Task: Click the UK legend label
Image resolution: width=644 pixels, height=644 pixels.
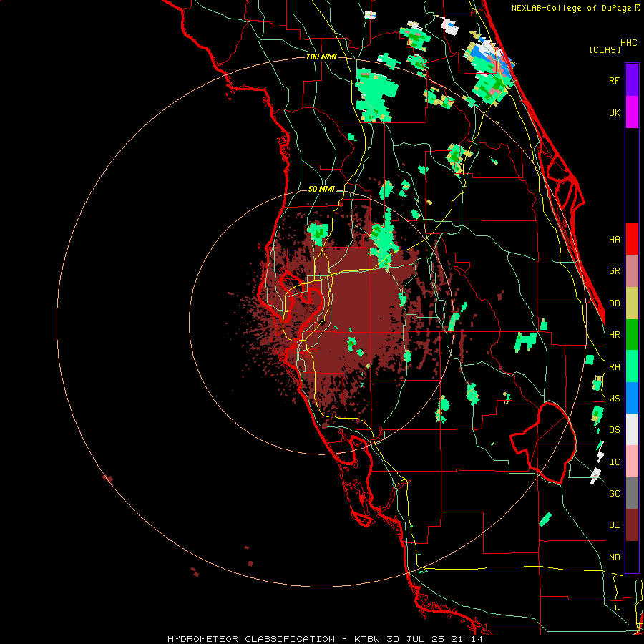Action: [614, 112]
